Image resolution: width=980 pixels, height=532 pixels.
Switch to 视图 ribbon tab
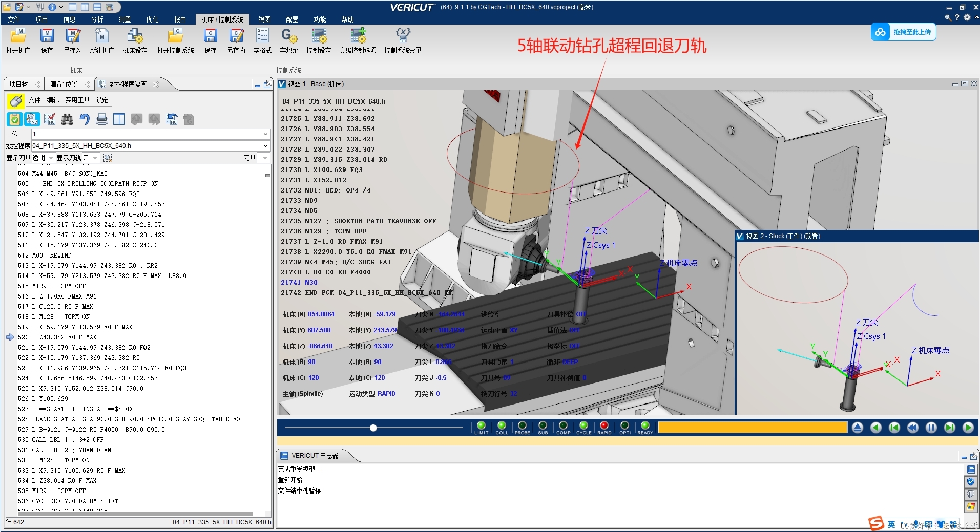pos(264,19)
